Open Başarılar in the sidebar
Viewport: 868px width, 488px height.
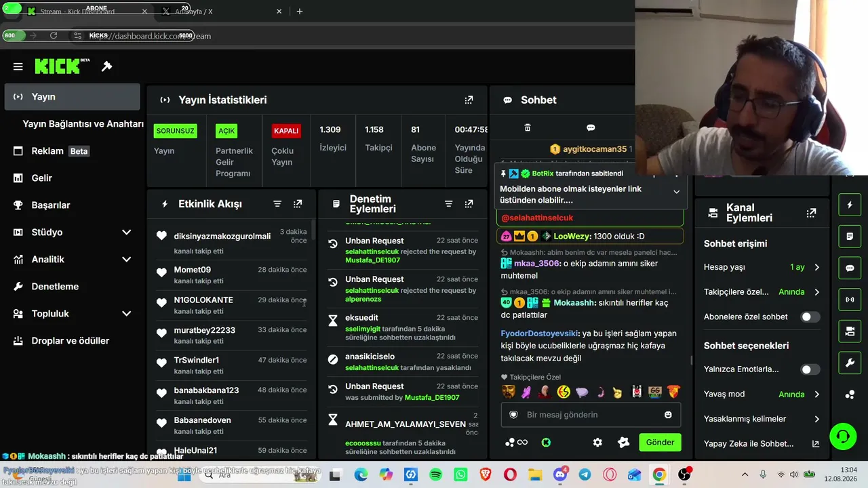72,205
